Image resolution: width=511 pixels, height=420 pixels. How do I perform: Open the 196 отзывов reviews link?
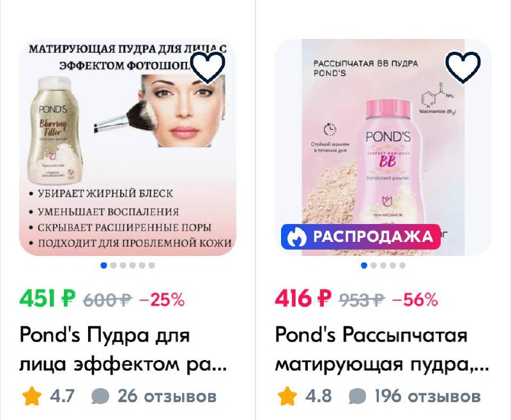pos(427,396)
